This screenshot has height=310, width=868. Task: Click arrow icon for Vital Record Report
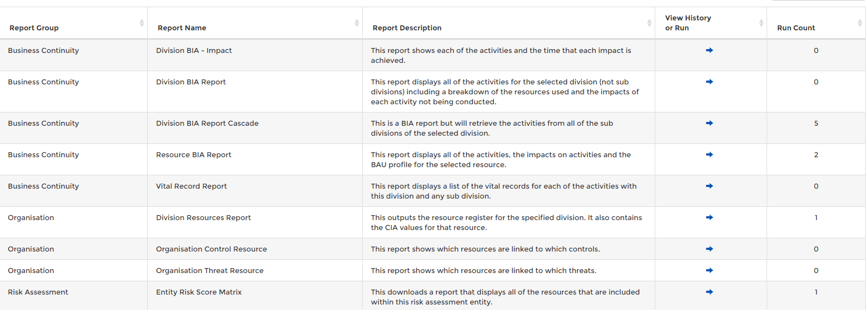[x=709, y=186]
